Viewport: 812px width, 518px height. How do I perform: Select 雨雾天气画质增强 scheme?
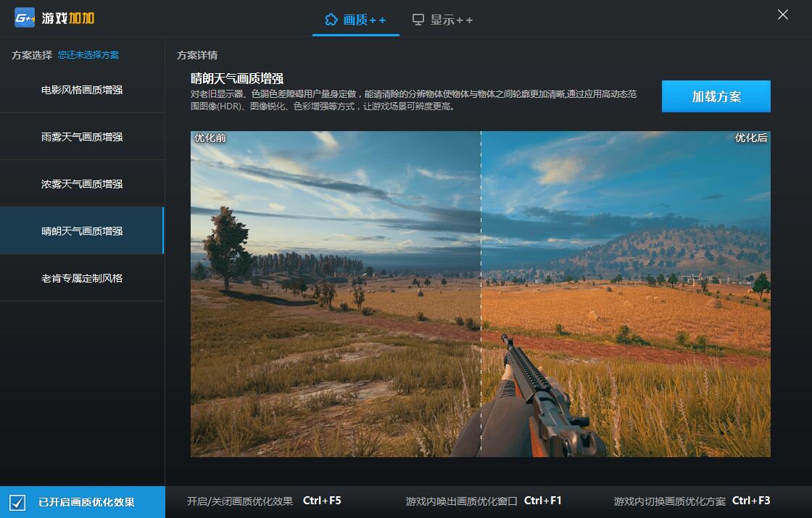82,137
